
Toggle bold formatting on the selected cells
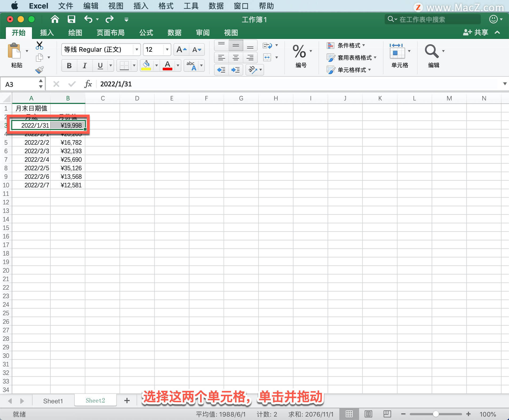[x=69, y=65]
